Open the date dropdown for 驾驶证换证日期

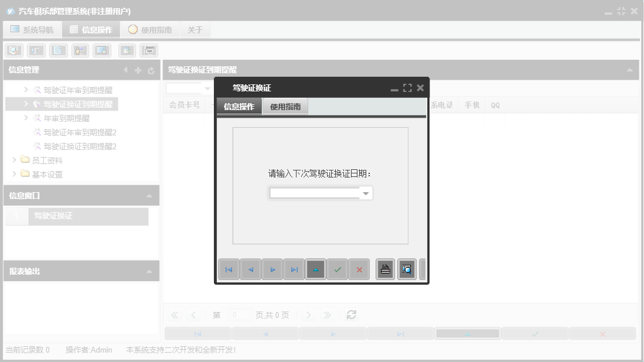[365, 192]
